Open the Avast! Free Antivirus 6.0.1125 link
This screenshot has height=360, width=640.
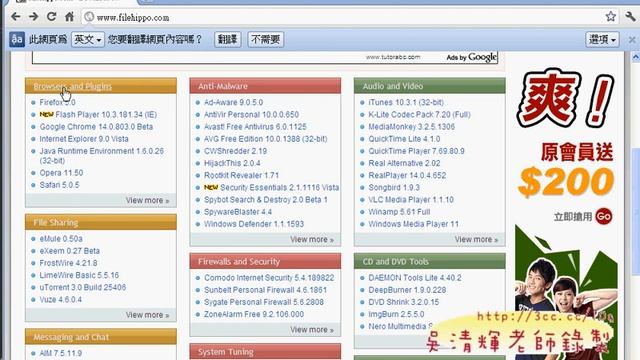(255, 127)
